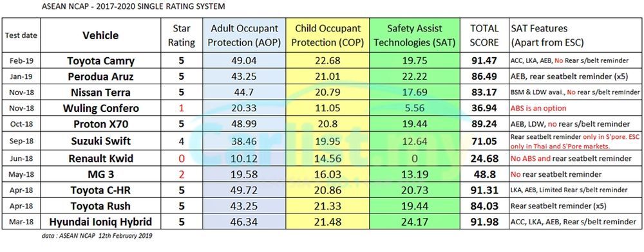Select the Toyota Camry vehicle cell
Screen dimensions: 644x252
(x=100, y=60)
